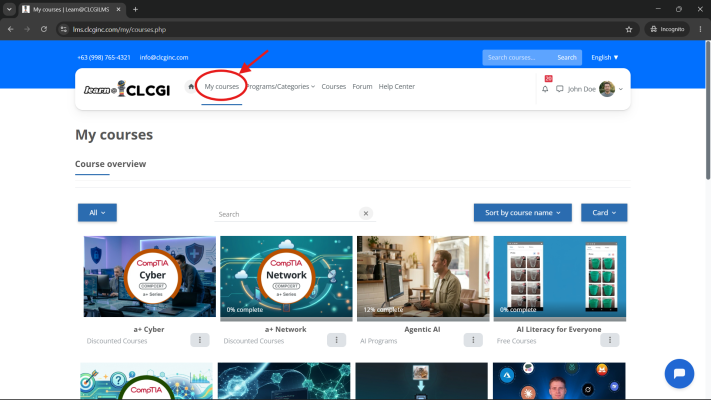Click the a+ Network course thumbnail
This screenshot has width=711, height=400.
[x=286, y=276]
